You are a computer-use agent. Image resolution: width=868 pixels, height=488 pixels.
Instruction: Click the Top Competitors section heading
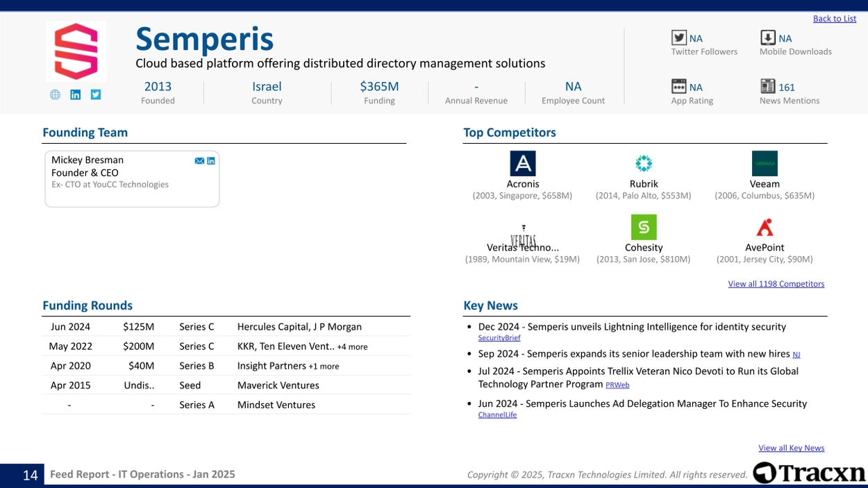[x=510, y=132]
